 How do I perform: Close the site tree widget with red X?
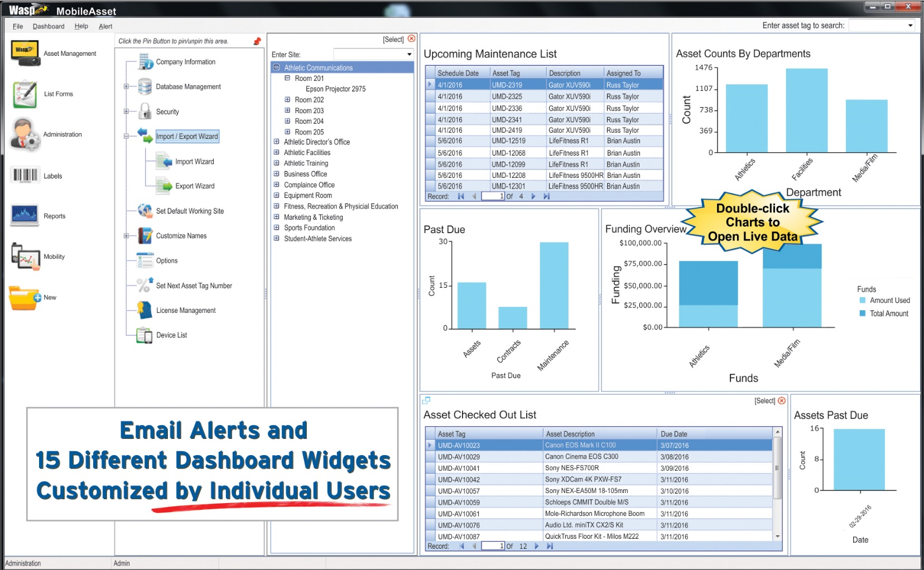pos(412,38)
